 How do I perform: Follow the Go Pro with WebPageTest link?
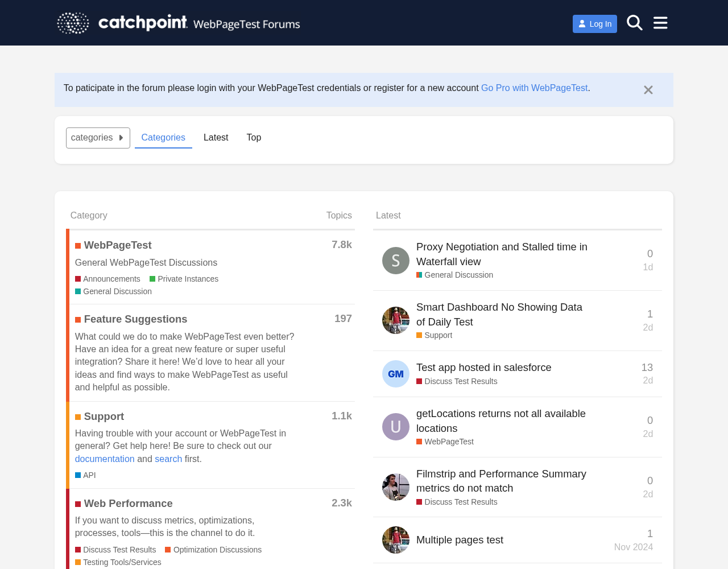[x=534, y=88]
